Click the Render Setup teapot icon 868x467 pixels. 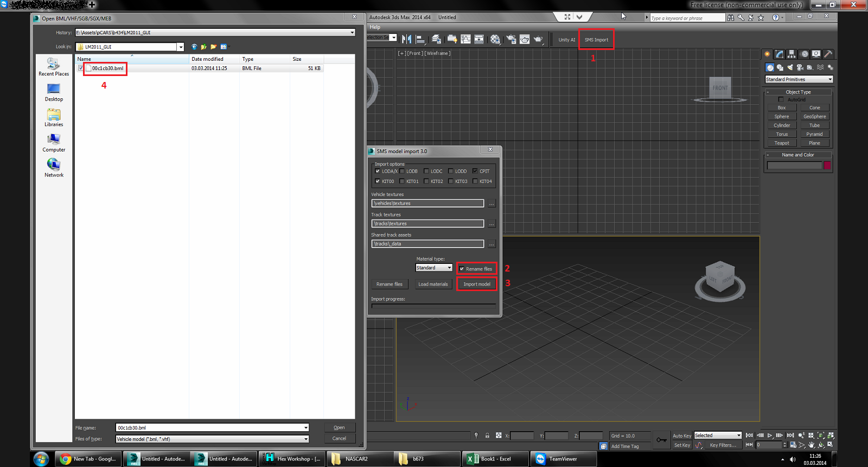click(x=510, y=39)
